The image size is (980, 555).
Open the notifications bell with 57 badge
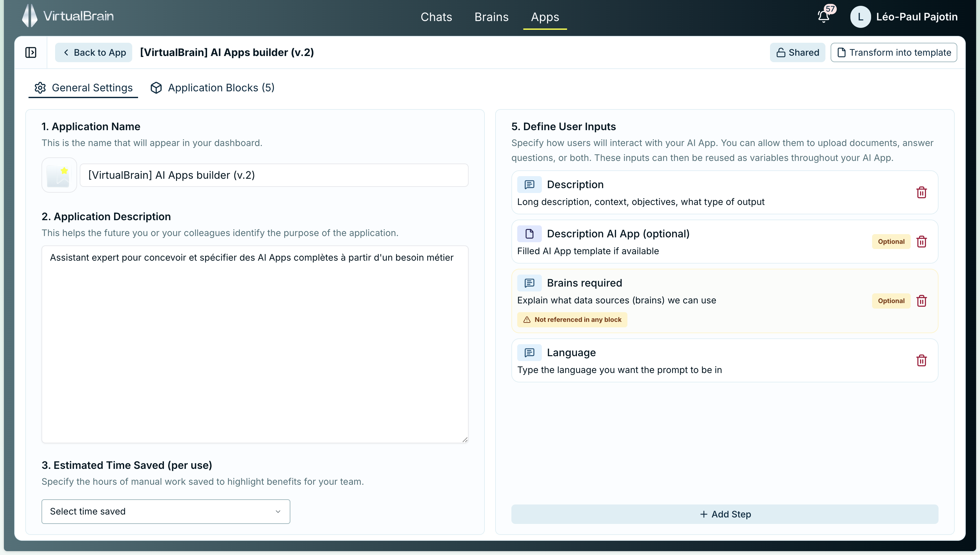click(824, 17)
